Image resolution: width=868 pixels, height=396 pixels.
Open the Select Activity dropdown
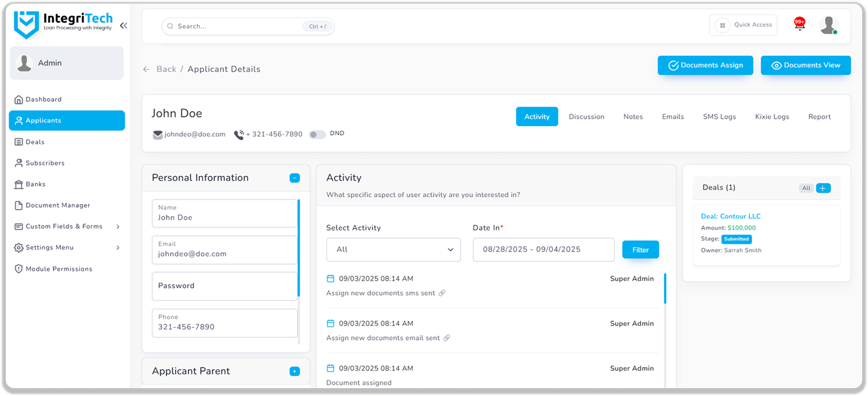[393, 250]
